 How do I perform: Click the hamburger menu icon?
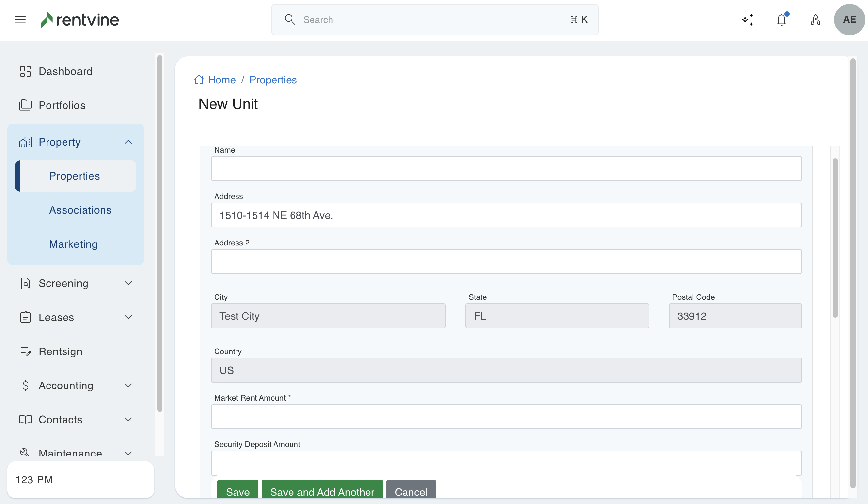[x=20, y=20]
